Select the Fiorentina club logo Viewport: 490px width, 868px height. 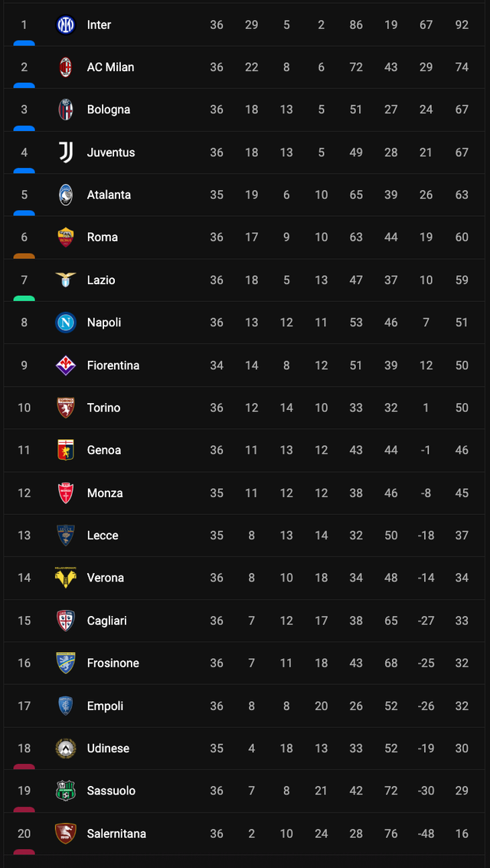[66, 365]
